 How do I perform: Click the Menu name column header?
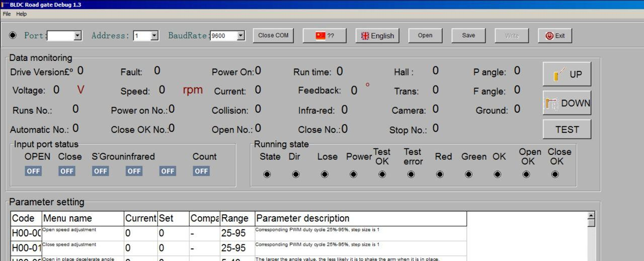click(x=83, y=218)
